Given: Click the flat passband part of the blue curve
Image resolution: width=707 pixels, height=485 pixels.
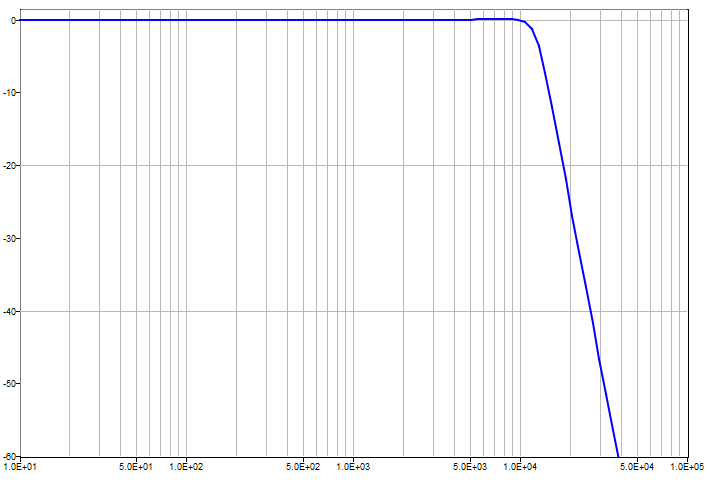Looking at the screenshot, I should (250, 20).
